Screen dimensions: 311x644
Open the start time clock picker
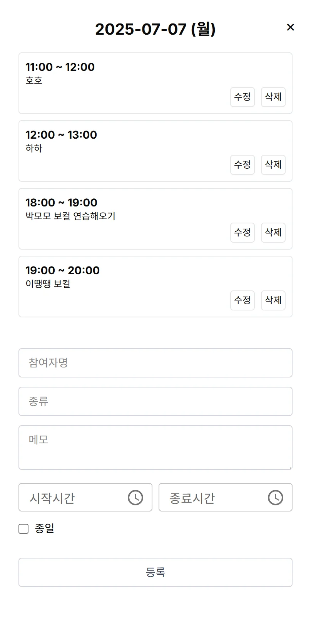(x=135, y=498)
